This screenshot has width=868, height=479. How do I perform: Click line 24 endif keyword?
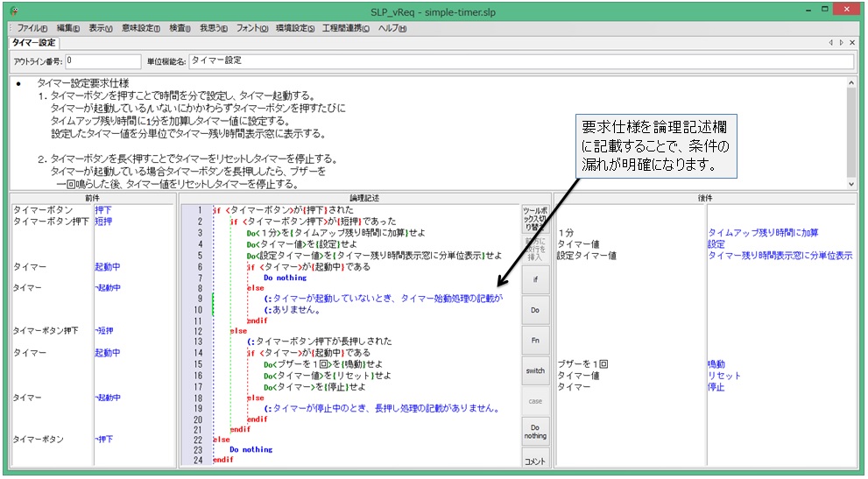[223, 460]
